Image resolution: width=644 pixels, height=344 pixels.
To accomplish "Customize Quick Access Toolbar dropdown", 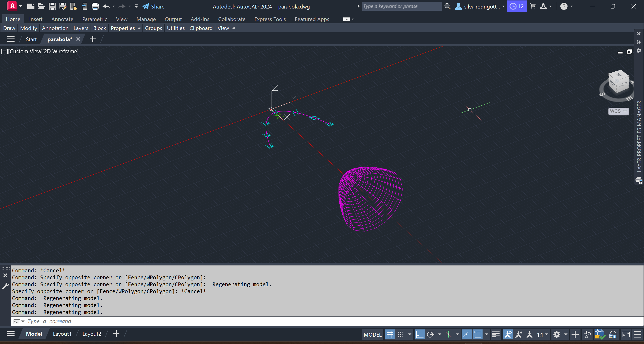I will pyautogui.click(x=136, y=6).
